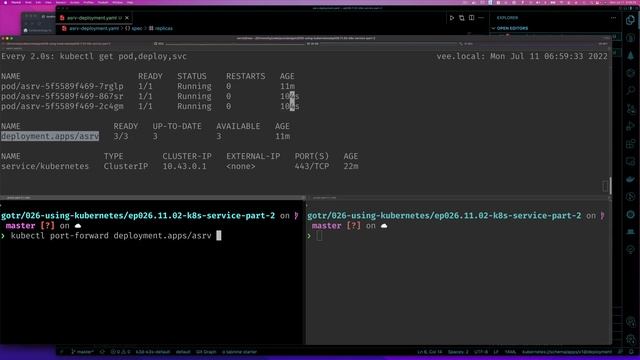Click the feedback icon beside the status bar bell
The image size is (640, 360).
click(x=620, y=351)
